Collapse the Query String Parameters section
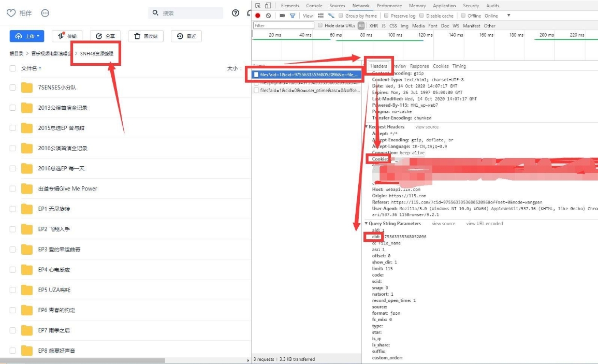The height and width of the screenshot is (364, 598). coord(367,224)
